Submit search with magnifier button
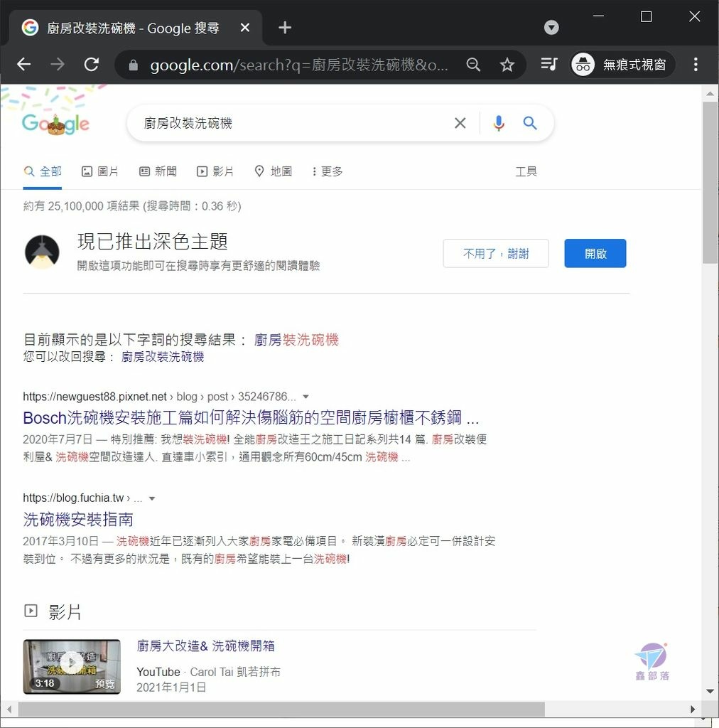The width and height of the screenshot is (719, 728). coord(530,123)
